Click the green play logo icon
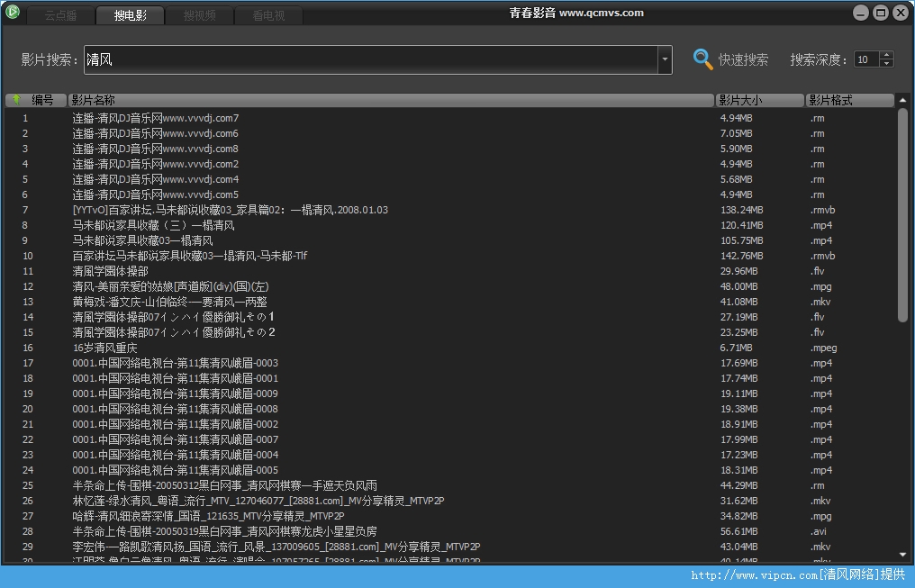Image resolution: width=915 pixels, height=588 pixels. 12,12
